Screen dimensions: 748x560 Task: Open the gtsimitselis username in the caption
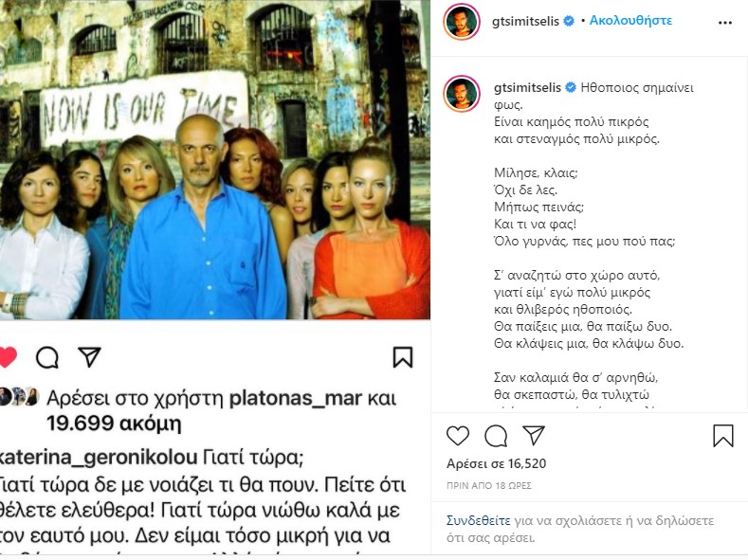[x=527, y=88]
